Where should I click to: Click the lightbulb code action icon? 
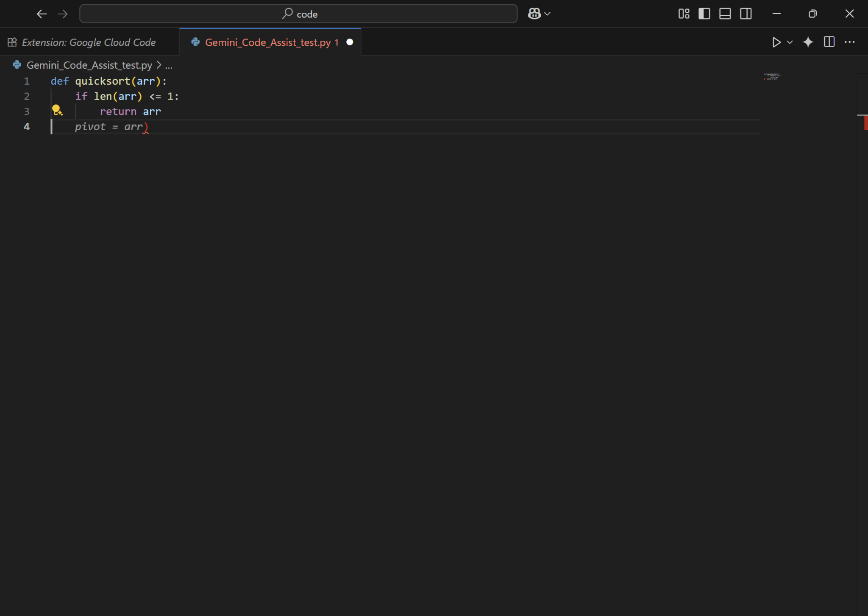point(57,111)
